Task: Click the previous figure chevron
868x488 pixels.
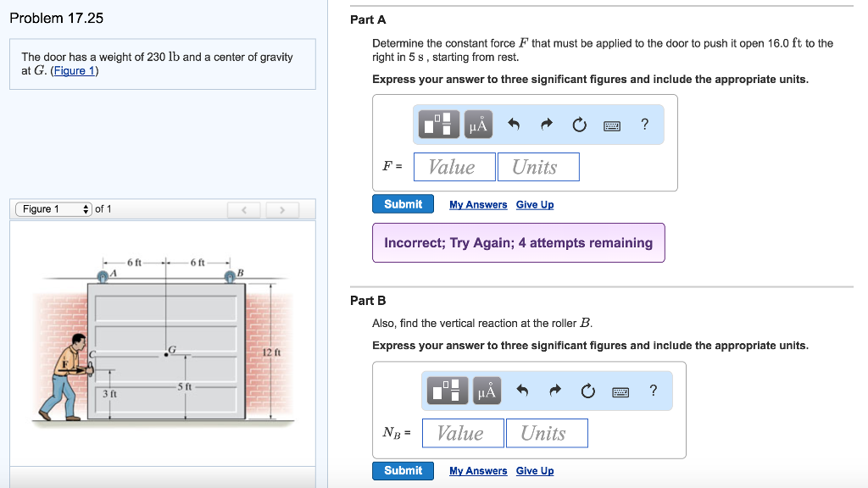Action: coord(244,209)
